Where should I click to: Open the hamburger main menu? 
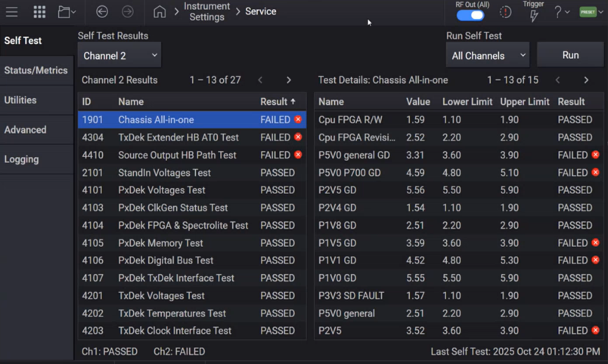pos(12,12)
